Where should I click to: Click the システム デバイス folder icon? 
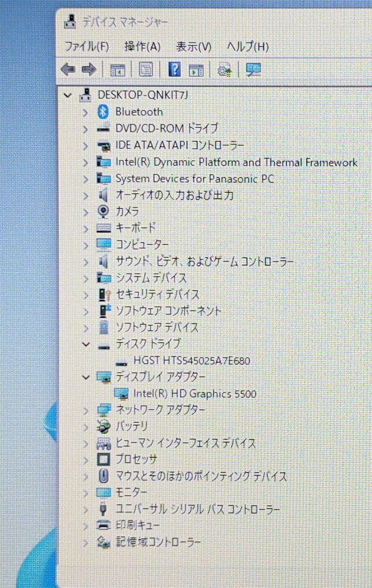104,278
